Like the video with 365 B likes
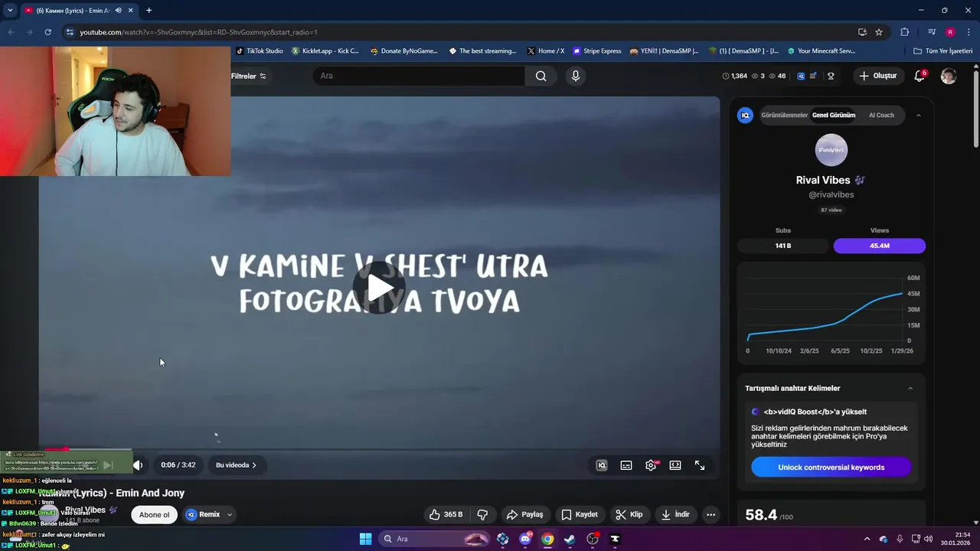Screen dimensions: 980x551 point(446,514)
